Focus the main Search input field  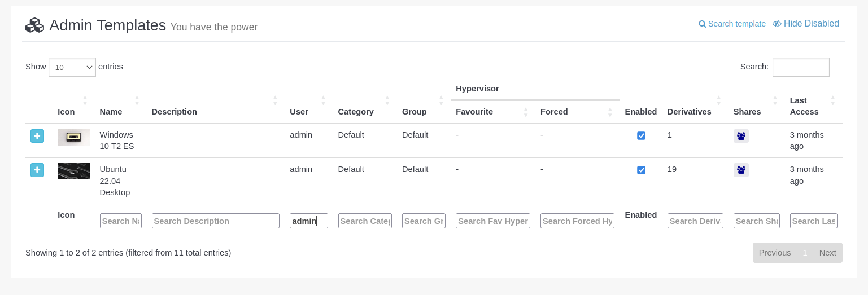pyautogui.click(x=800, y=67)
